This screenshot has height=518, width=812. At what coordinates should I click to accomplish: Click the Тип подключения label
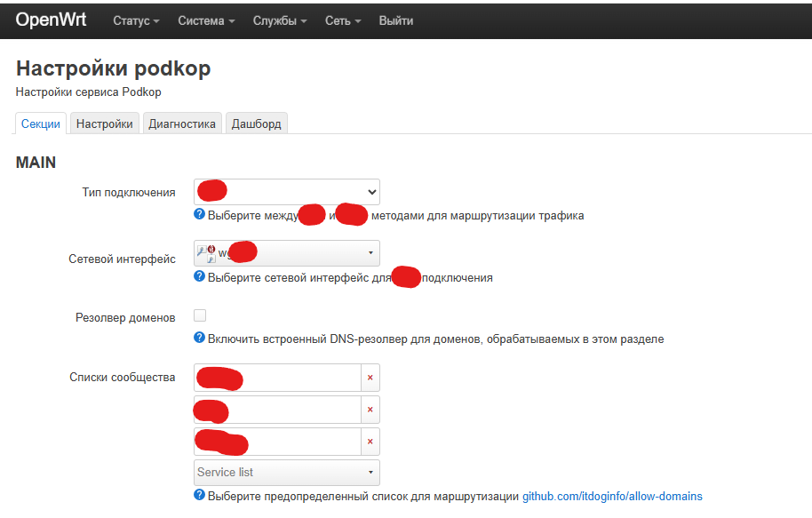pos(129,192)
